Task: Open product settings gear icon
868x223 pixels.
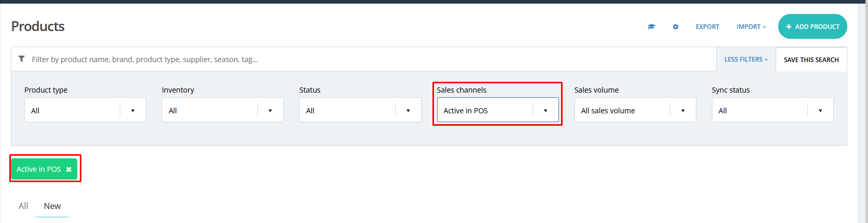Action: pyautogui.click(x=676, y=27)
